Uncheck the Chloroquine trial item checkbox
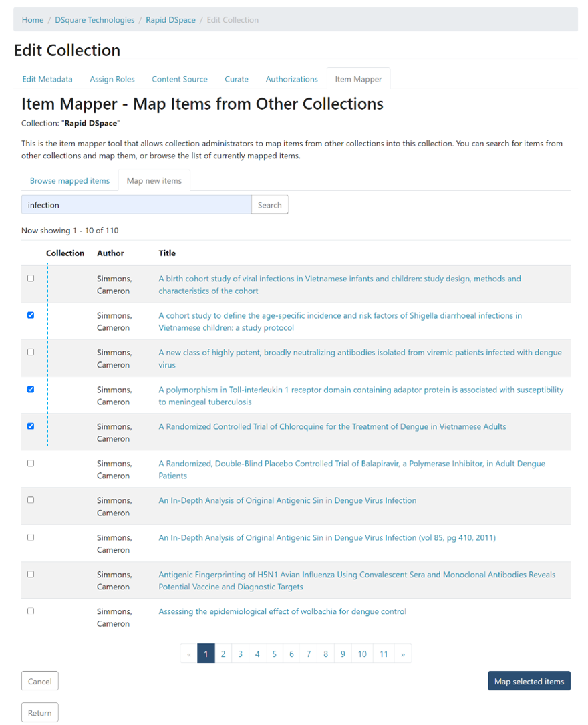The image size is (588, 725). coord(31,426)
